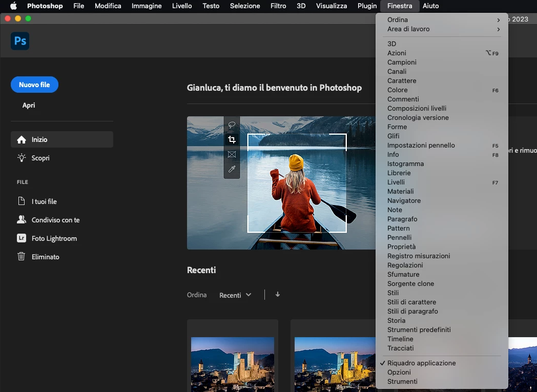The image size is (537, 392).
Task: Select the frame tool in welcome banner
Action: pos(232,154)
